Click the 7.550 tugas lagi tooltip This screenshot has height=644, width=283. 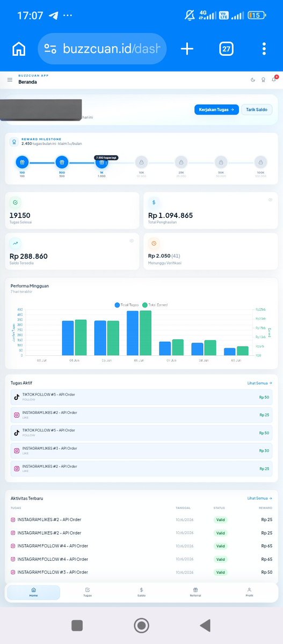click(x=106, y=158)
